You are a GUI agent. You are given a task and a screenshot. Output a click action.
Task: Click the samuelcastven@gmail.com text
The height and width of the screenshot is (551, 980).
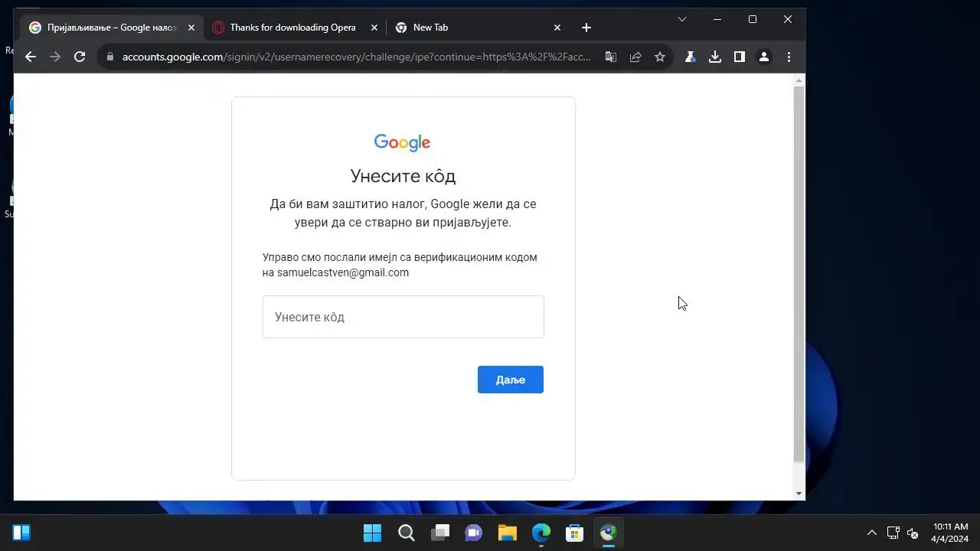(x=343, y=272)
